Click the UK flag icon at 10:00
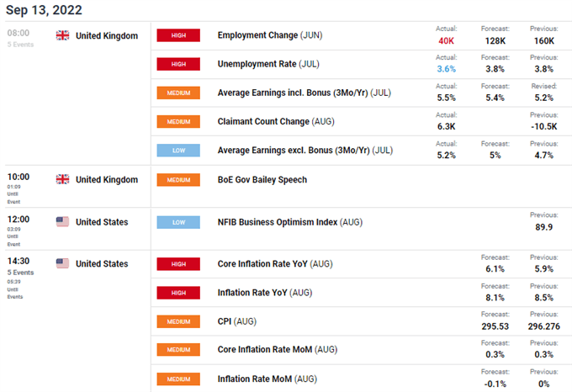572x392 pixels. (62, 179)
